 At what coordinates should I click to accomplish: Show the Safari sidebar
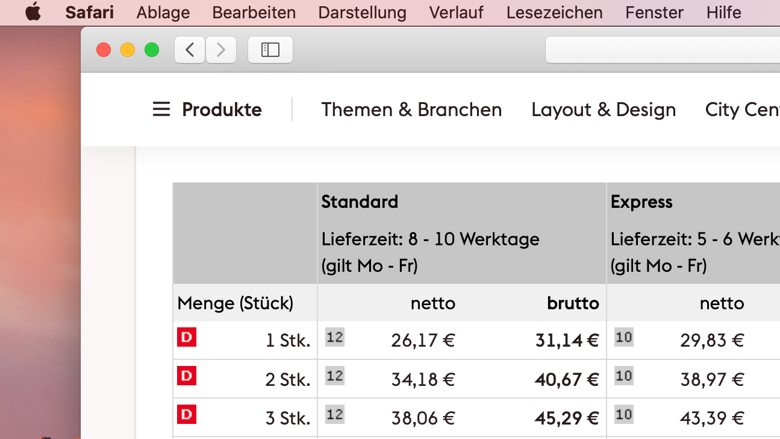coord(270,50)
